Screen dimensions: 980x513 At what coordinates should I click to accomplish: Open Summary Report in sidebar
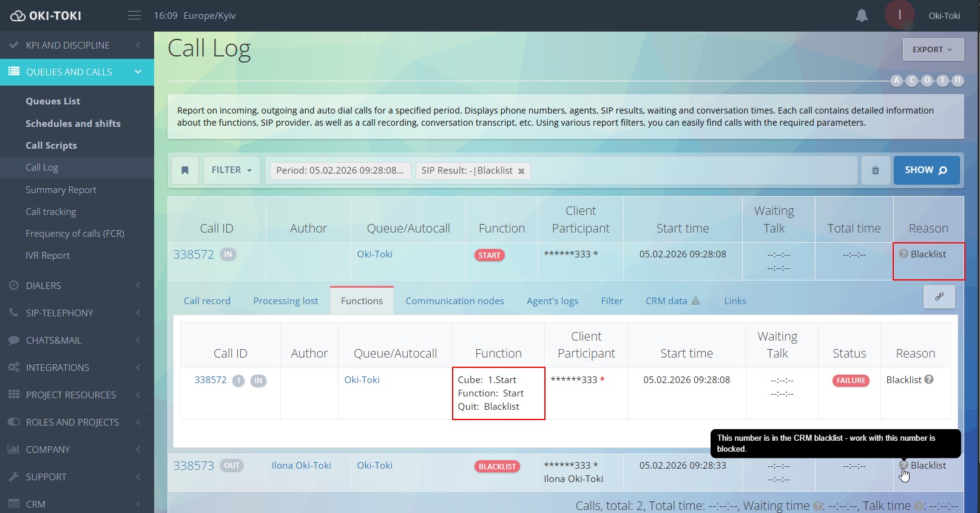point(61,190)
